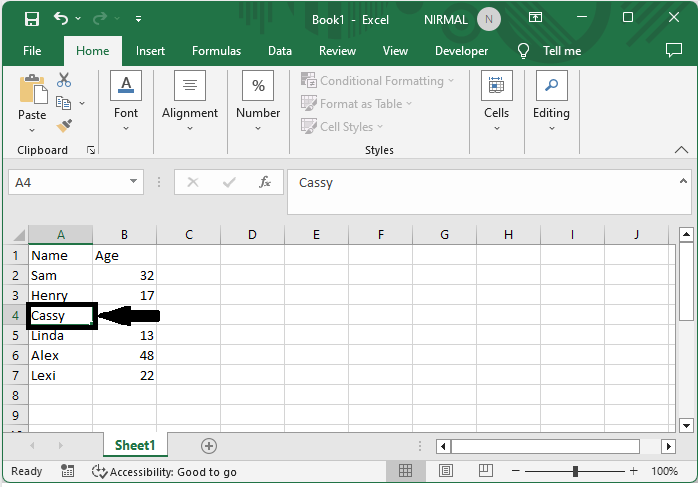700x487 pixels.
Task: Select column A header
Action: [61, 235]
